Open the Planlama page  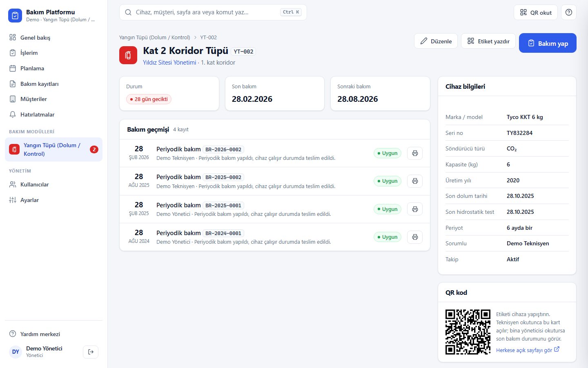[x=53, y=68]
